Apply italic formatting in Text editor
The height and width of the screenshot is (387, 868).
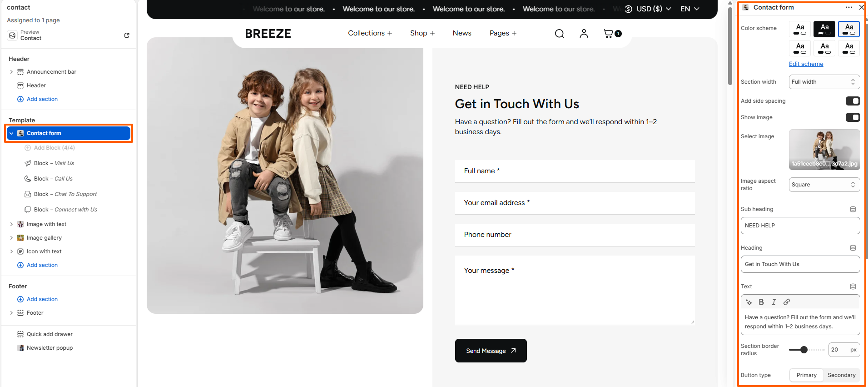(x=774, y=302)
